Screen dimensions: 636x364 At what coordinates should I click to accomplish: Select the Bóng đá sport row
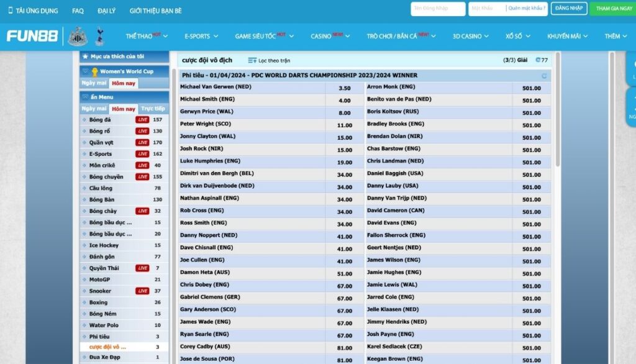coord(124,120)
